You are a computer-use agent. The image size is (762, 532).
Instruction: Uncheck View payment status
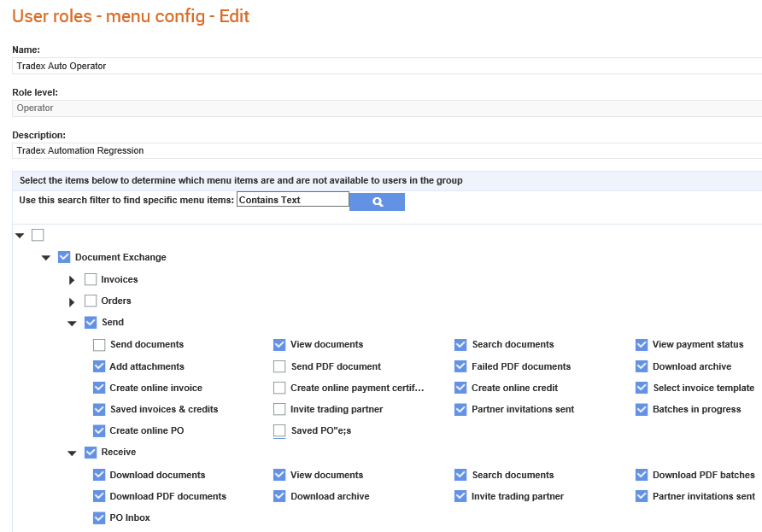[642, 345]
